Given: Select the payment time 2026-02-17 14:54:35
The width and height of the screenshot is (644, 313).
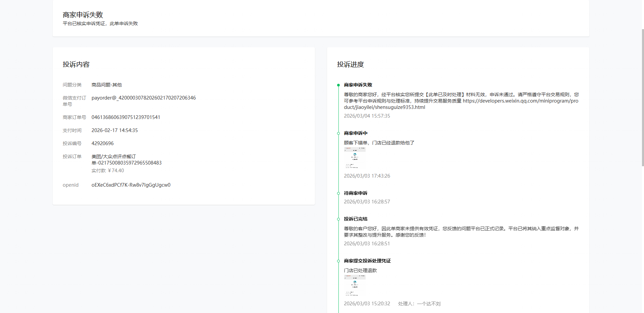Looking at the screenshot, I should [115, 130].
